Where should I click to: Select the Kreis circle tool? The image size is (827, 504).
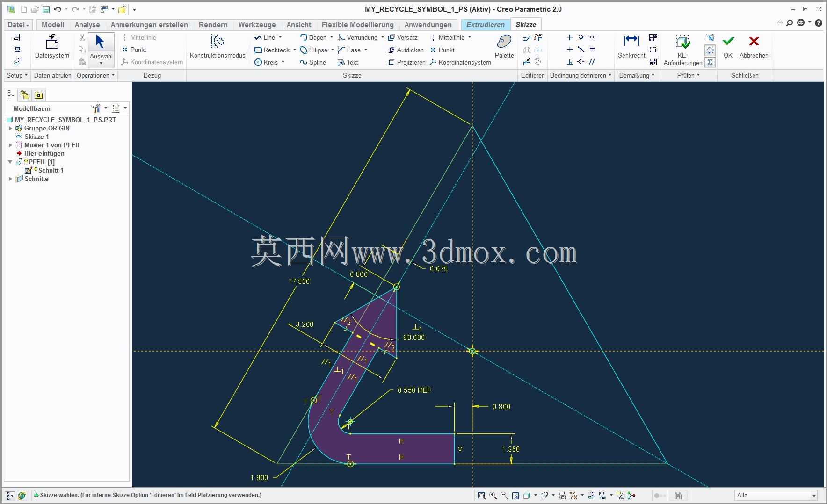coord(266,62)
